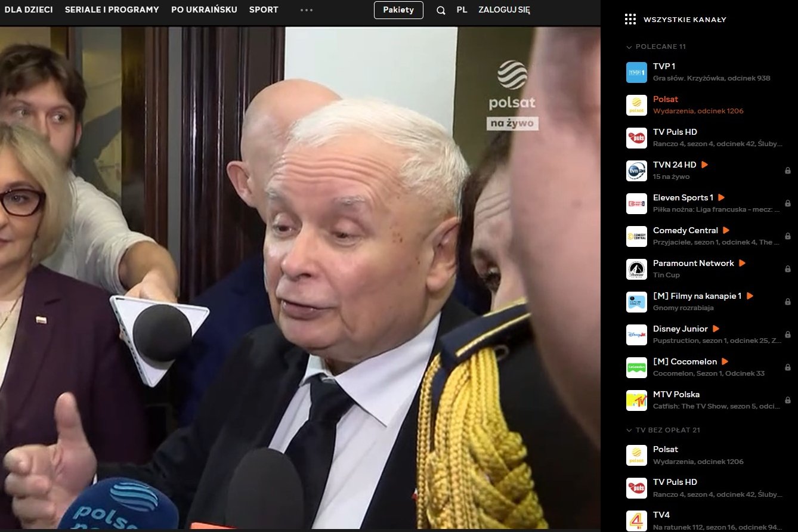This screenshot has height=532, width=798.
Task: Select the TVP 1 channel logo
Action: pos(636,72)
